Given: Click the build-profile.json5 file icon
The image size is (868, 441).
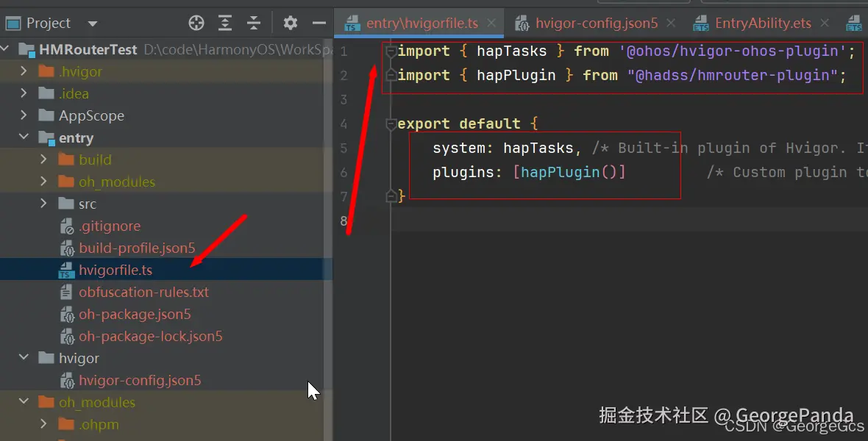Looking at the screenshot, I should 66,248.
